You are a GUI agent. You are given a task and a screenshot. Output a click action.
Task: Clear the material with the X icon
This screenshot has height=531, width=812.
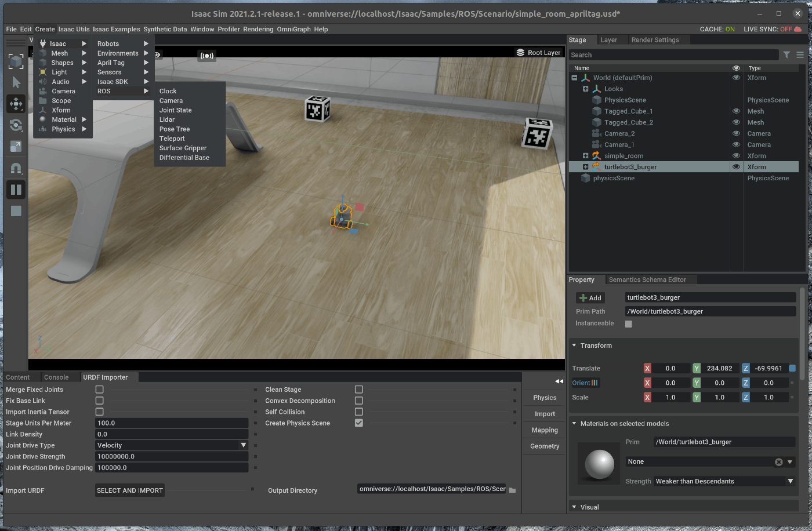point(779,462)
